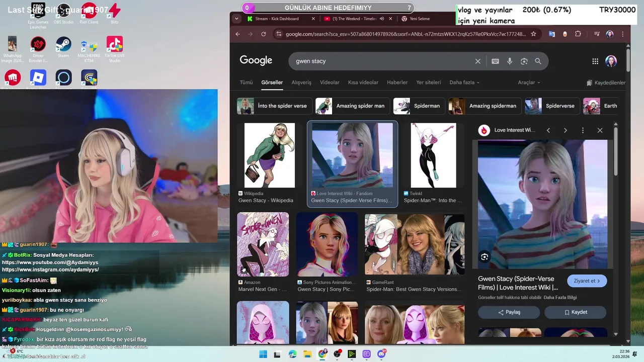The width and height of the screenshot is (644, 362).
Task: Click Chrome back navigation arrow
Action: tap(238, 34)
